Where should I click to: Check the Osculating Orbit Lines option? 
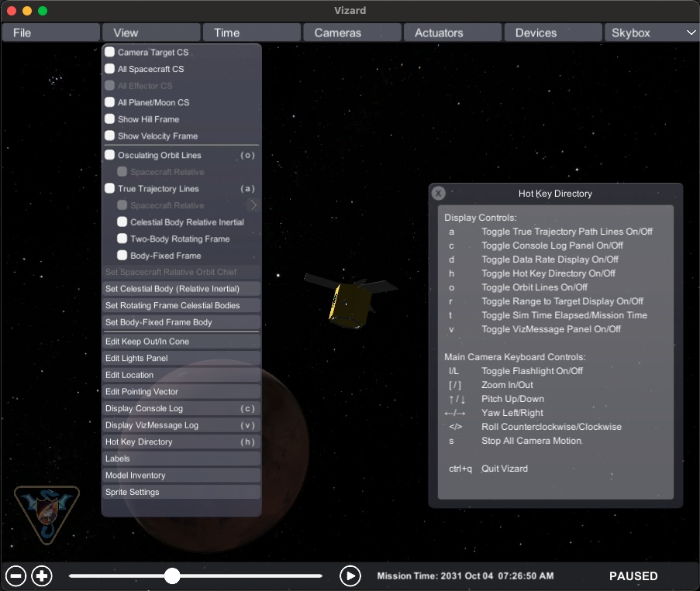(x=110, y=155)
